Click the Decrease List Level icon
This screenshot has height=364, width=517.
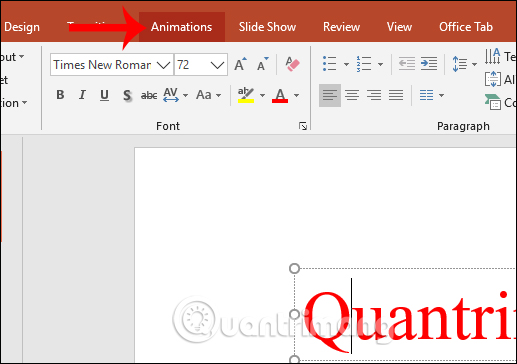click(407, 63)
